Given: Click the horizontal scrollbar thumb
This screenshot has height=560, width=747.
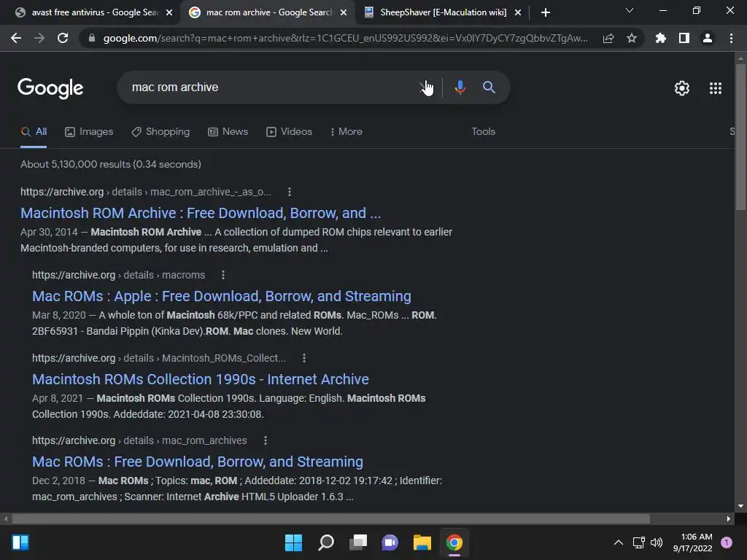Looking at the screenshot, I should (x=331, y=518).
